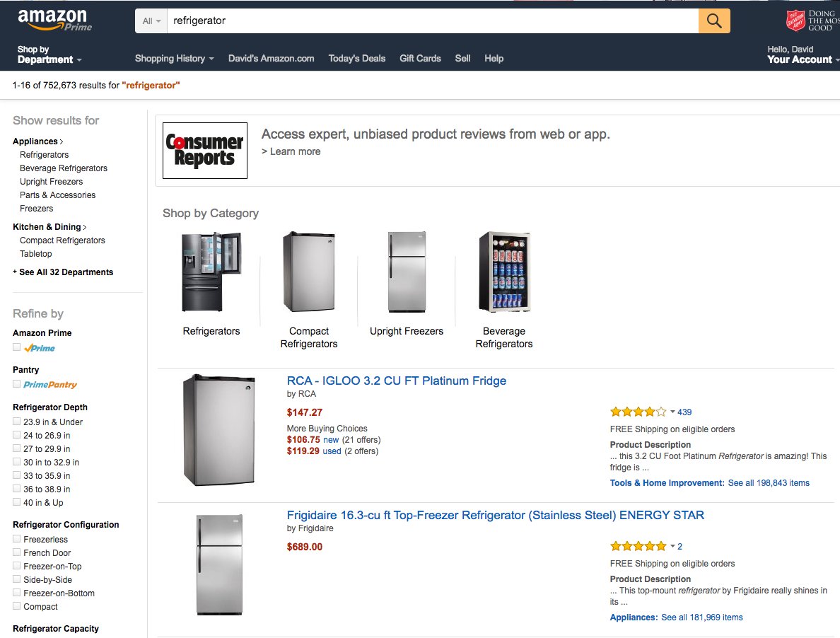Image resolution: width=840 pixels, height=638 pixels.
Task: Enable the Amazon Prime filter checkbox
Action: point(17,347)
